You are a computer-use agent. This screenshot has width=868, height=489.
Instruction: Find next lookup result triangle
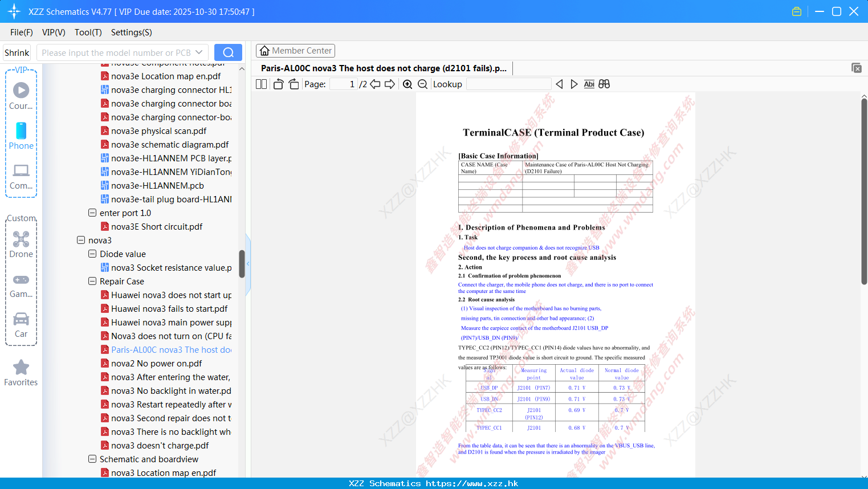(574, 84)
